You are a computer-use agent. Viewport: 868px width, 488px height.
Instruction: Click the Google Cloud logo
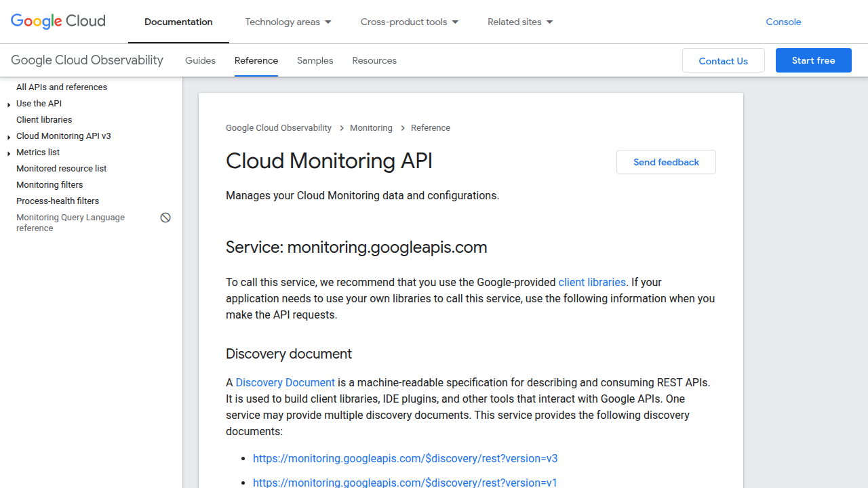tap(58, 21)
